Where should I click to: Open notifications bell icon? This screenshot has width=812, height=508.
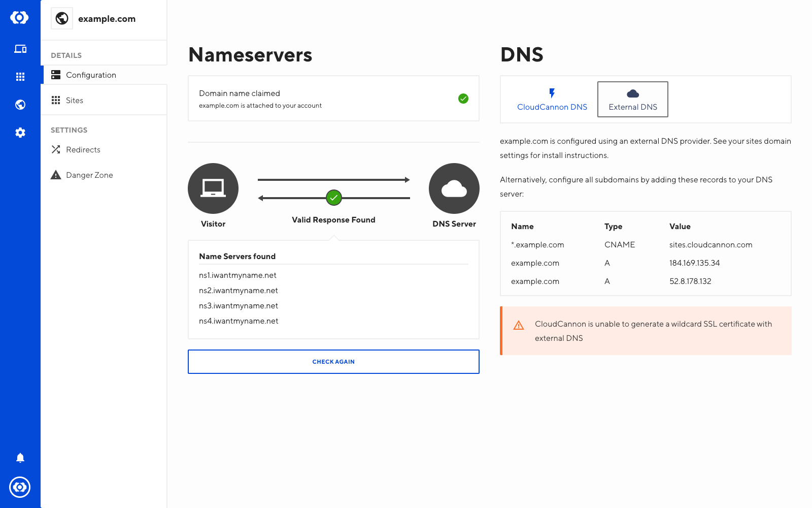click(20, 458)
